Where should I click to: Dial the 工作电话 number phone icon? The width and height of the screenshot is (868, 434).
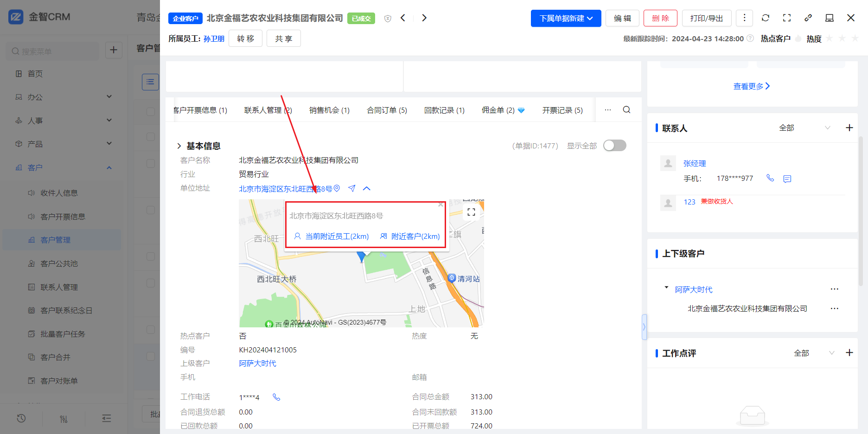pos(276,397)
